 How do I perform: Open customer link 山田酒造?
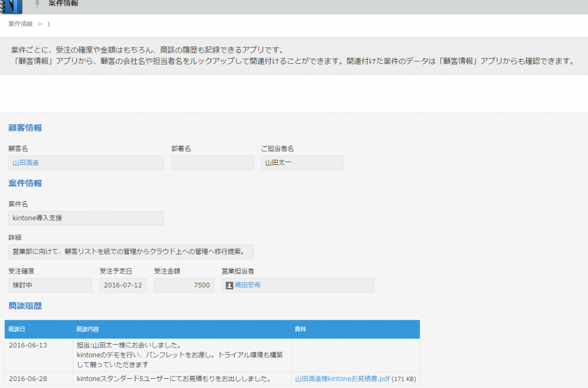[25, 163]
